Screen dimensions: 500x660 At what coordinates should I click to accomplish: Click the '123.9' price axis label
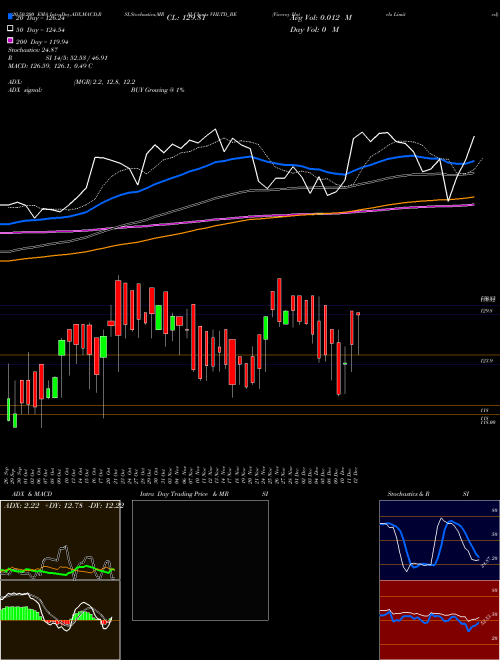[487, 361]
